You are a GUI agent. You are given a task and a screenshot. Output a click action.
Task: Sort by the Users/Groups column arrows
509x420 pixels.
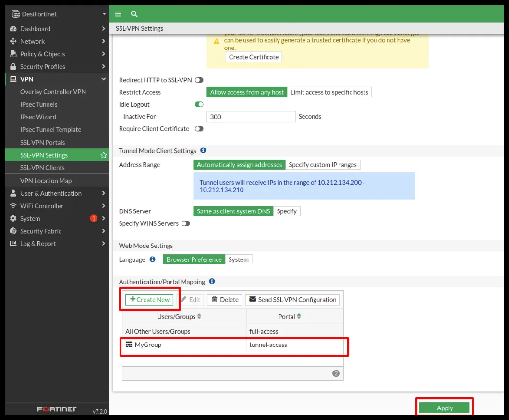(x=199, y=316)
